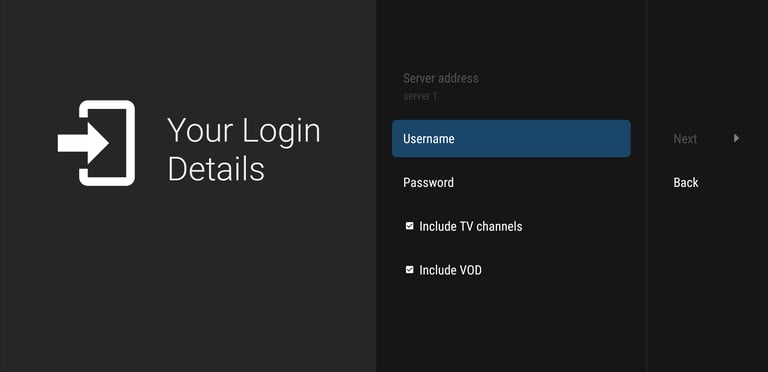The image size is (768, 372).
Task: Click the 'server 1' value text
Action: pyautogui.click(x=420, y=96)
